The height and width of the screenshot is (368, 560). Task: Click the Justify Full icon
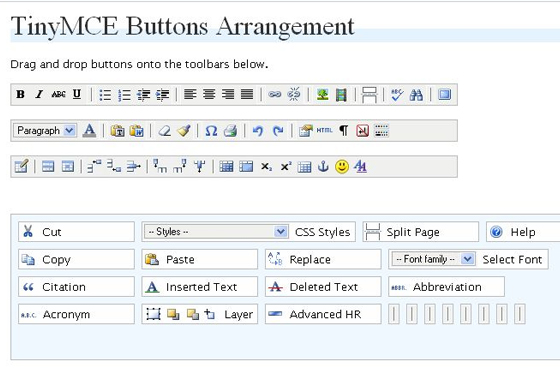247,94
